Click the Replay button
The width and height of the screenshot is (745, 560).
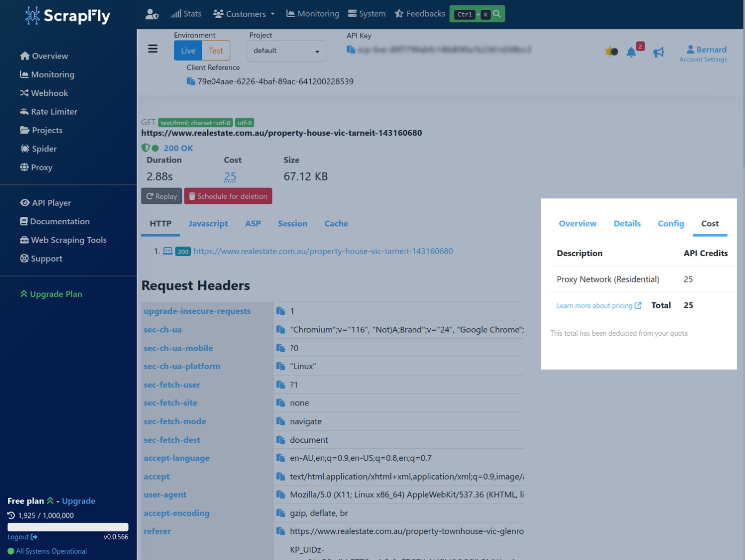[161, 196]
